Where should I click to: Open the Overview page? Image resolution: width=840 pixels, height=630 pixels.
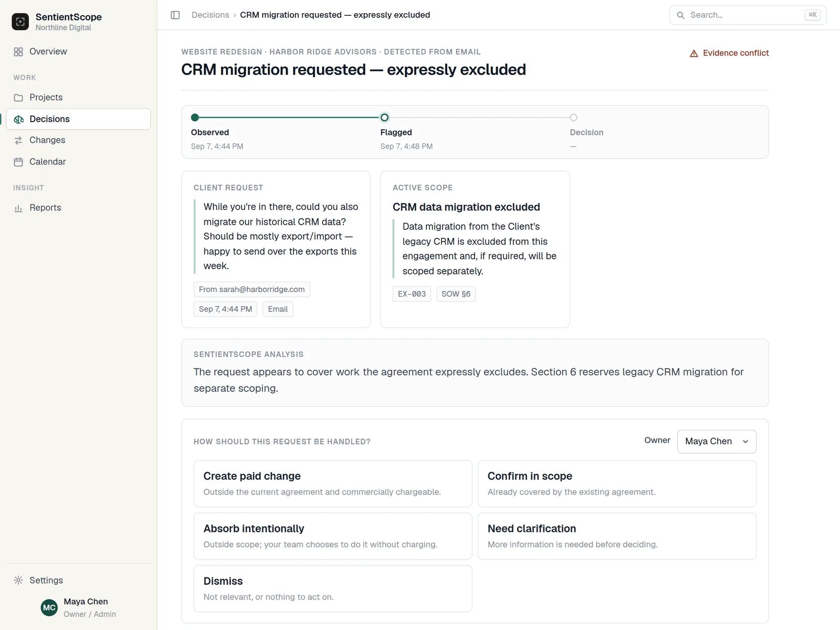click(x=78, y=51)
